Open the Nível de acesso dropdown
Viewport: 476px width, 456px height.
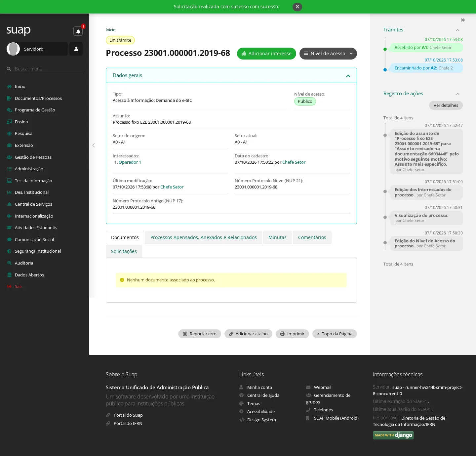point(328,54)
